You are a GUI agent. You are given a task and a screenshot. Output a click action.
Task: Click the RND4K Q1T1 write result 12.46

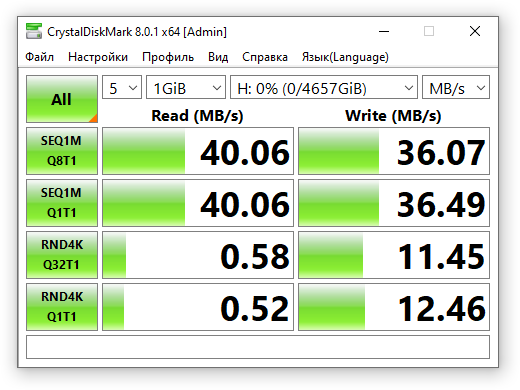394,307
